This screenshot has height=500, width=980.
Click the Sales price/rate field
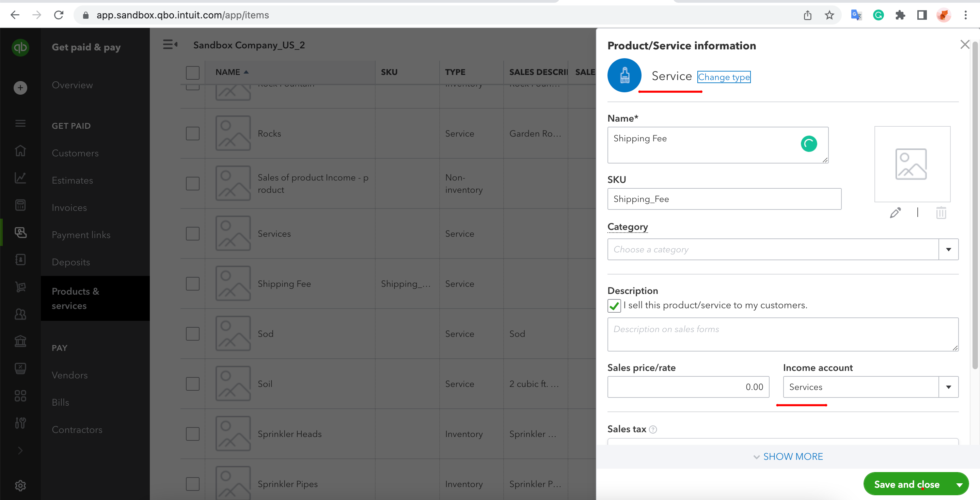(x=688, y=387)
